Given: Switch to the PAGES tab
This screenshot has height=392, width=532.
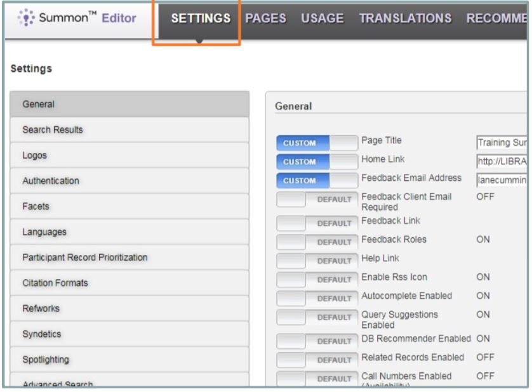Looking at the screenshot, I should [x=265, y=18].
